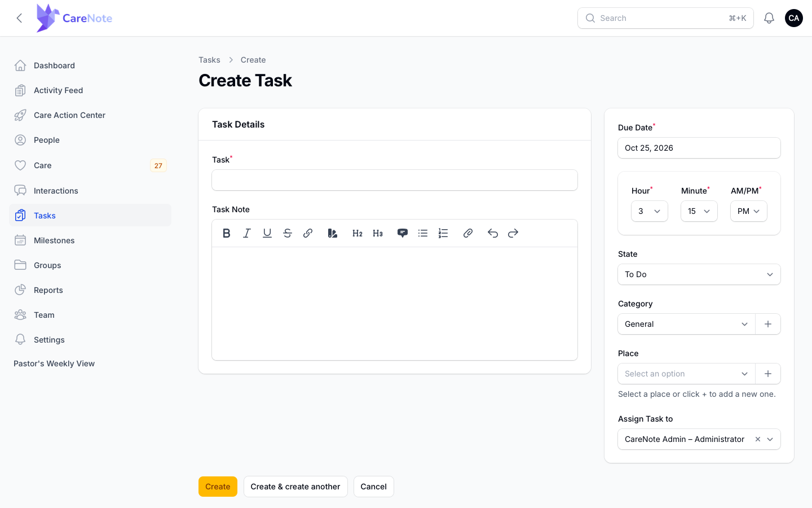Open Pastor's Weekly View link
This screenshot has height=508, width=812.
pyautogui.click(x=54, y=364)
